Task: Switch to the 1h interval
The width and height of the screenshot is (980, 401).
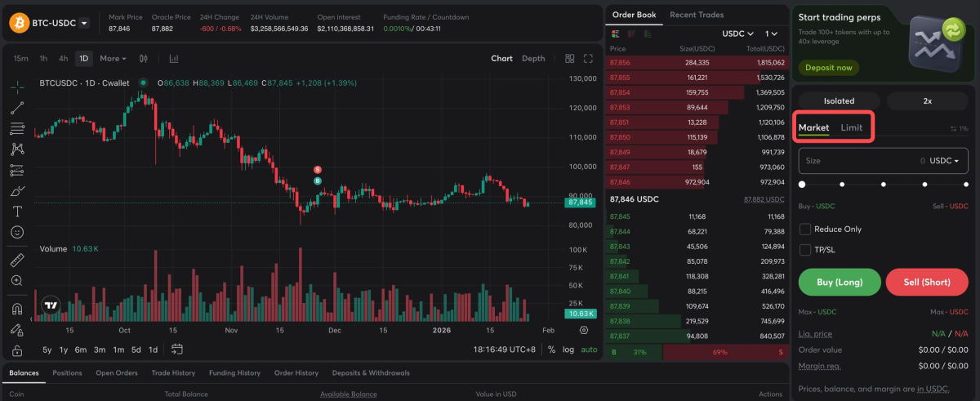Action: [43, 59]
